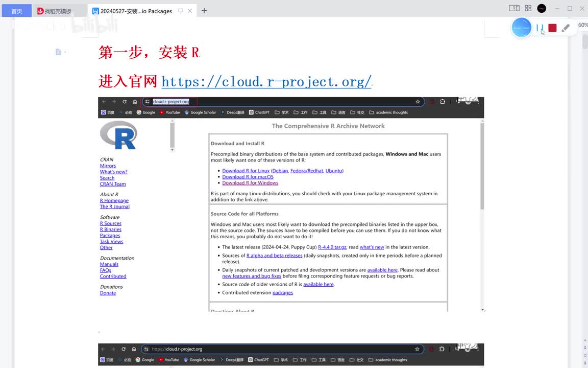Open the recorder's pen annotation tool
The width and height of the screenshot is (588, 368).
coord(566,28)
